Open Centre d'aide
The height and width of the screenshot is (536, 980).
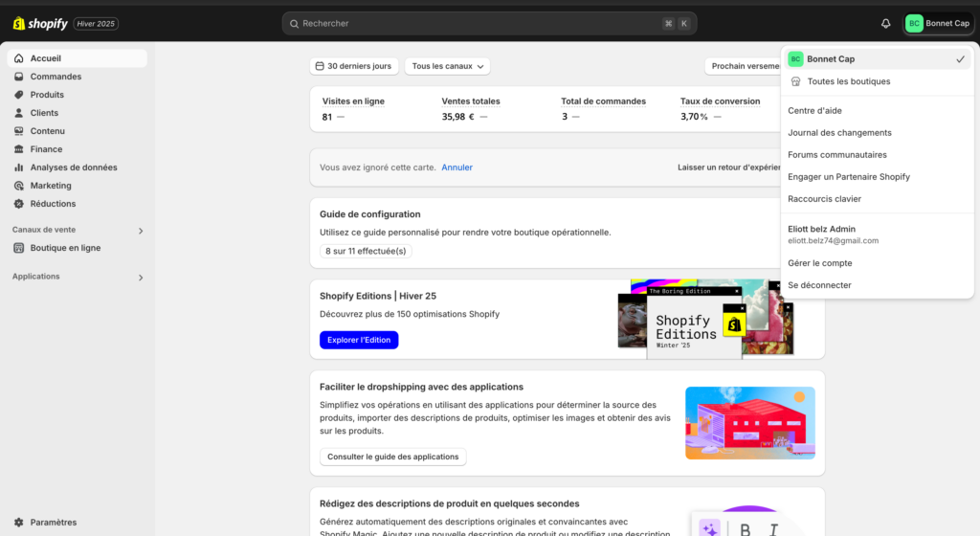coord(814,111)
